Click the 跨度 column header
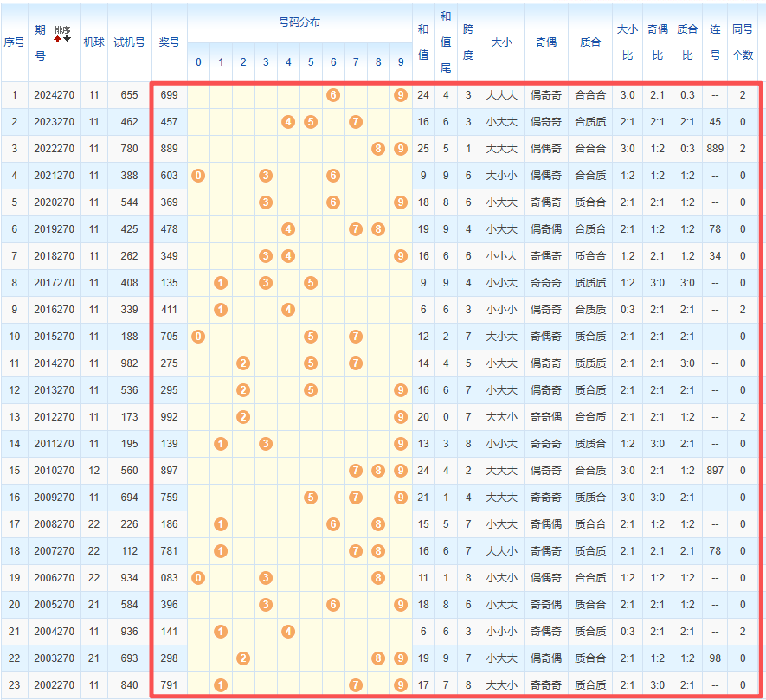The image size is (766, 700). [x=468, y=41]
